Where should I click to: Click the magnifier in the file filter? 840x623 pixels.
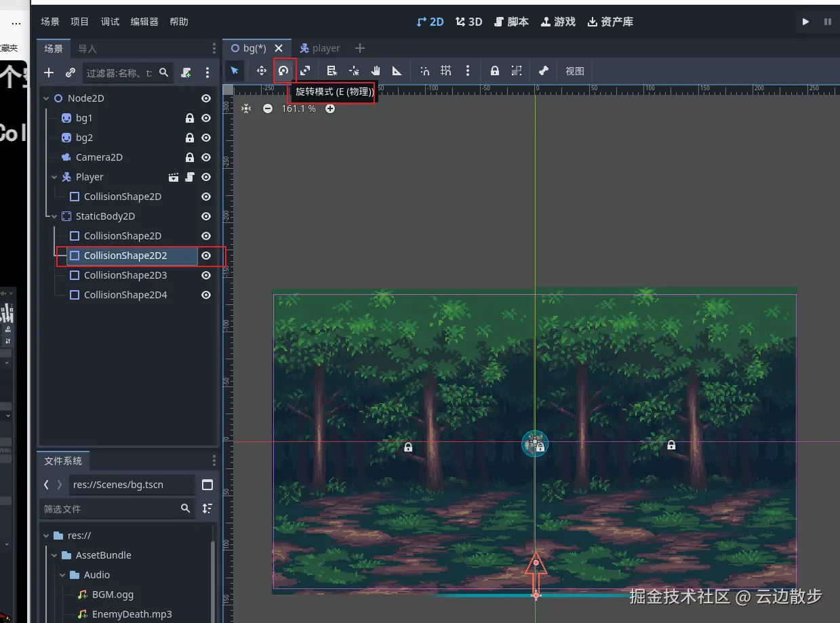pos(186,508)
